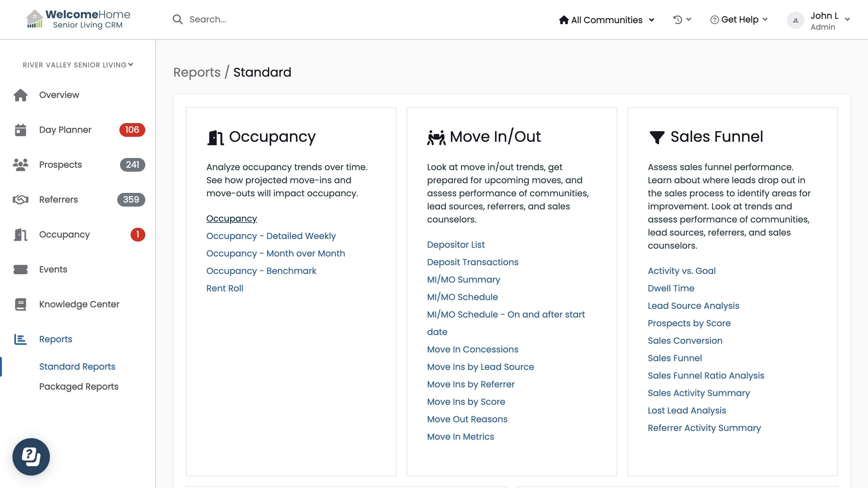
Task: Expand the Get Help menu
Action: point(739,20)
